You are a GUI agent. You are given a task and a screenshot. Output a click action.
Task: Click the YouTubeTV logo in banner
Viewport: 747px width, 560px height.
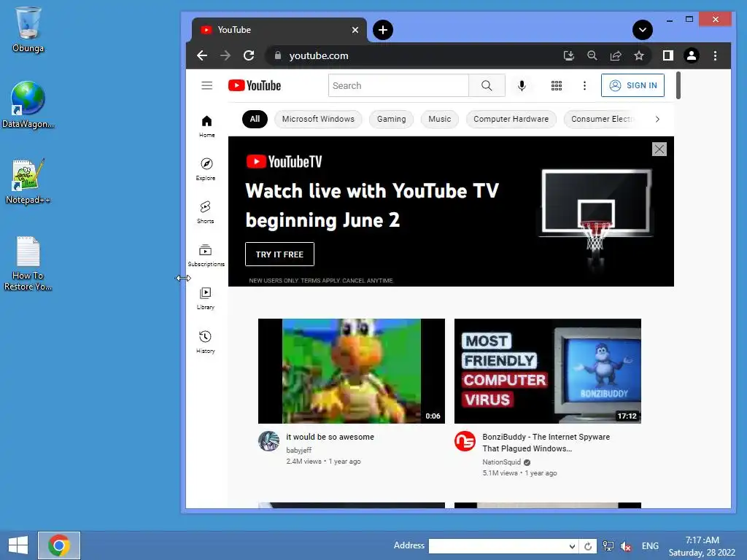pos(284,162)
